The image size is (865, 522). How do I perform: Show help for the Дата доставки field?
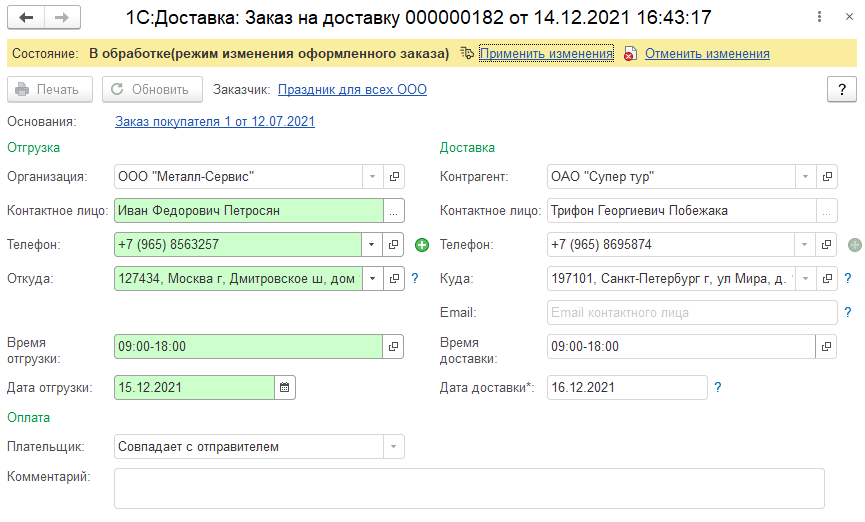718,387
